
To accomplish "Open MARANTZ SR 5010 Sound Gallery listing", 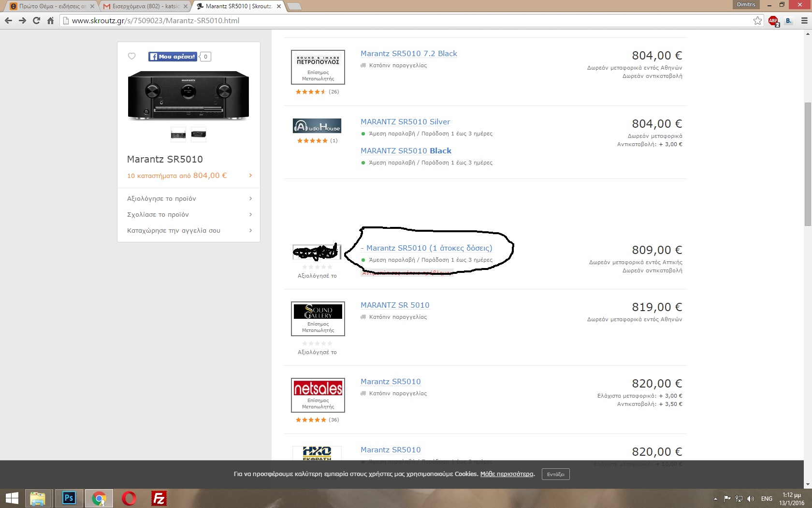I will [x=395, y=305].
